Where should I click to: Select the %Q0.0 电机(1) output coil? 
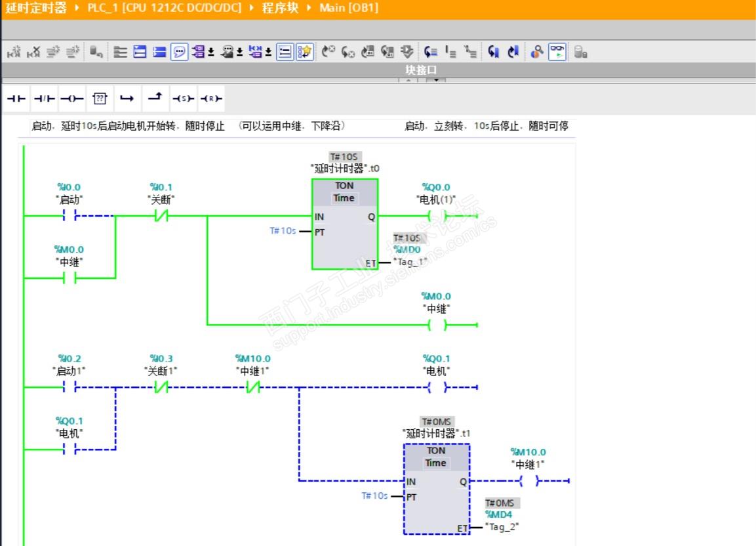click(437, 216)
